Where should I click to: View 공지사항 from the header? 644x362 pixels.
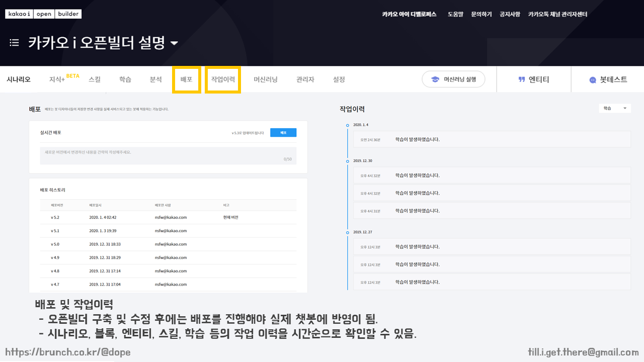coord(510,14)
